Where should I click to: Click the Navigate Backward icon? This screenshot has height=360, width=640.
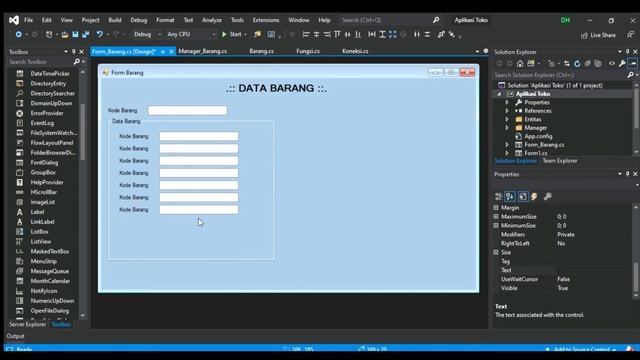[18, 35]
